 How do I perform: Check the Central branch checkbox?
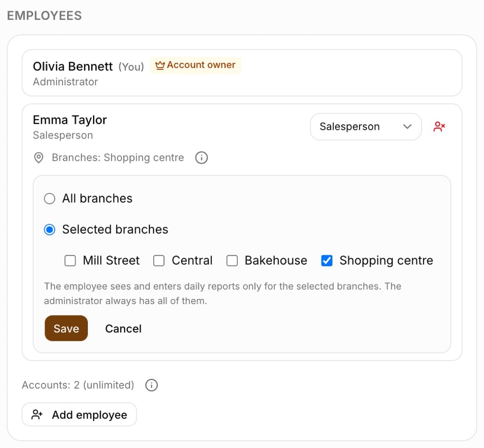(x=159, y=261)
